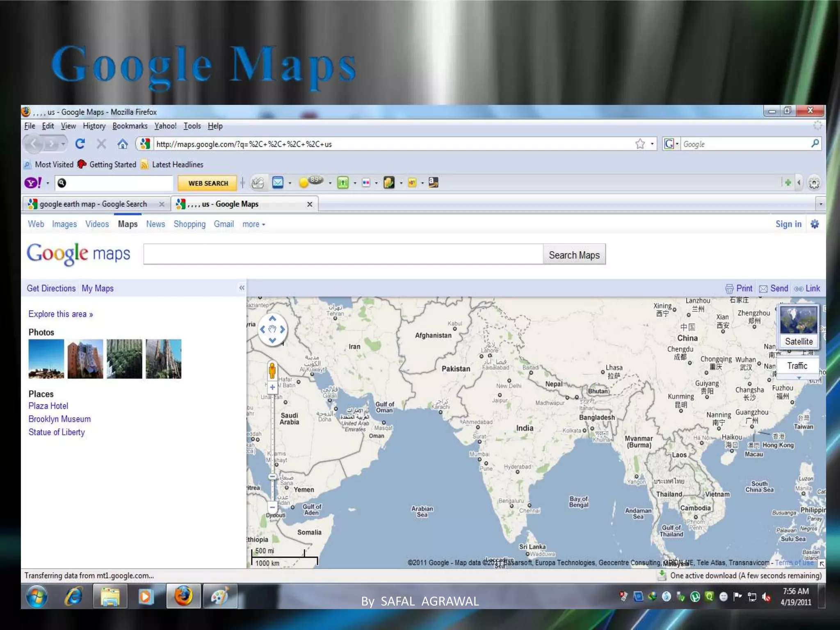The image size is (840, 630).
Task: Toggle the Traffic layer on the map
Action: click(x=797, y=366)
